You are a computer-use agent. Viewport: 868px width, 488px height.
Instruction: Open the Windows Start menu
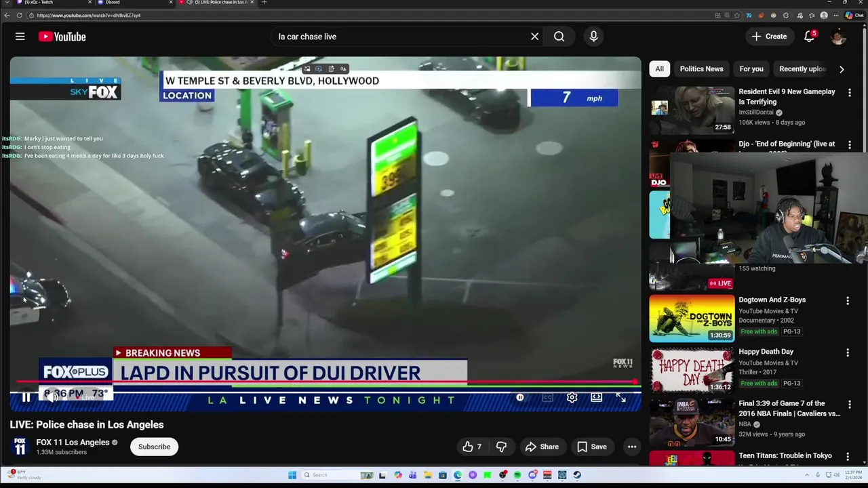pos(292,475)
